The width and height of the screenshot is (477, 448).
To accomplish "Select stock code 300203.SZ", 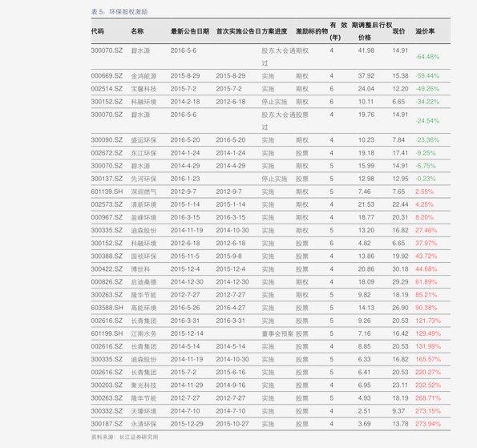I will click(x=107, y=385).
